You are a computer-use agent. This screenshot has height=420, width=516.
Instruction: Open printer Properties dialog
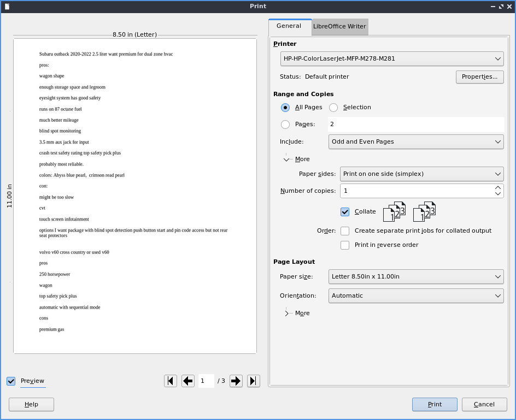point(479,77)
